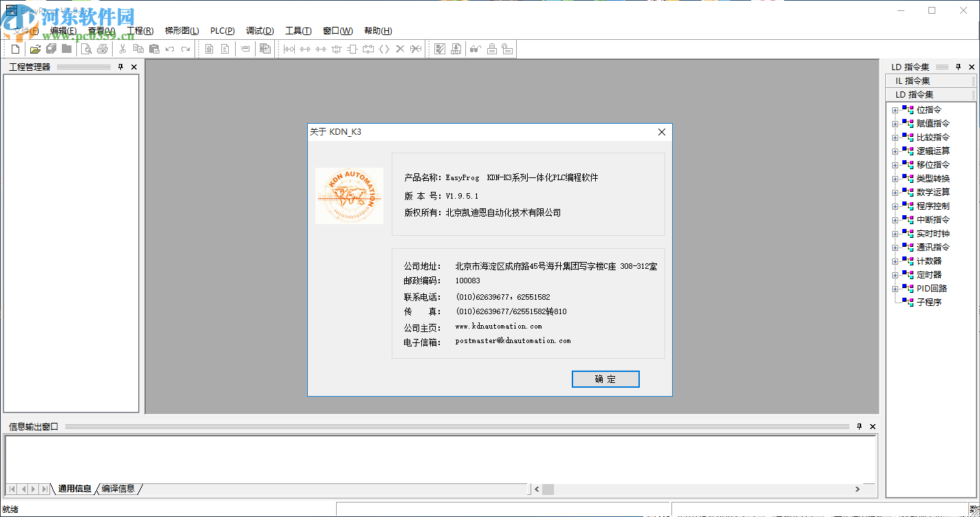
Task: Expand the 位指令 tree node
Action: [x=895, y=110]
